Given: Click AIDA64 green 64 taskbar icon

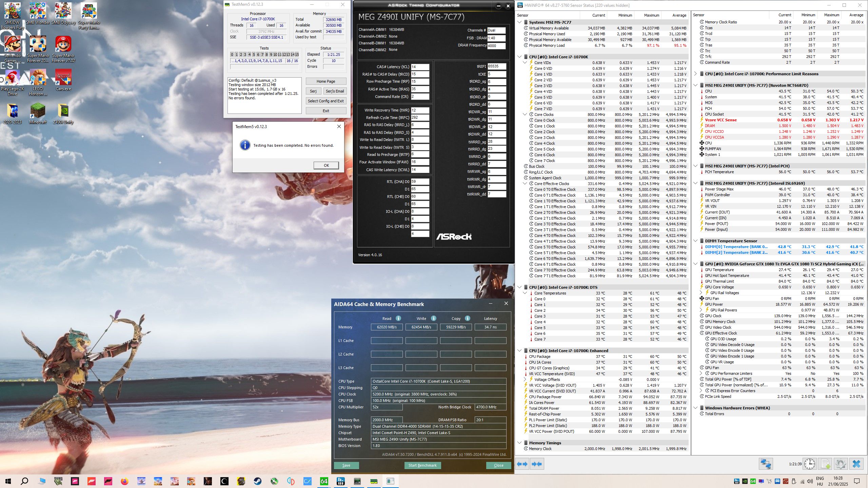Looking at the screenshot, I should (324, 481).
